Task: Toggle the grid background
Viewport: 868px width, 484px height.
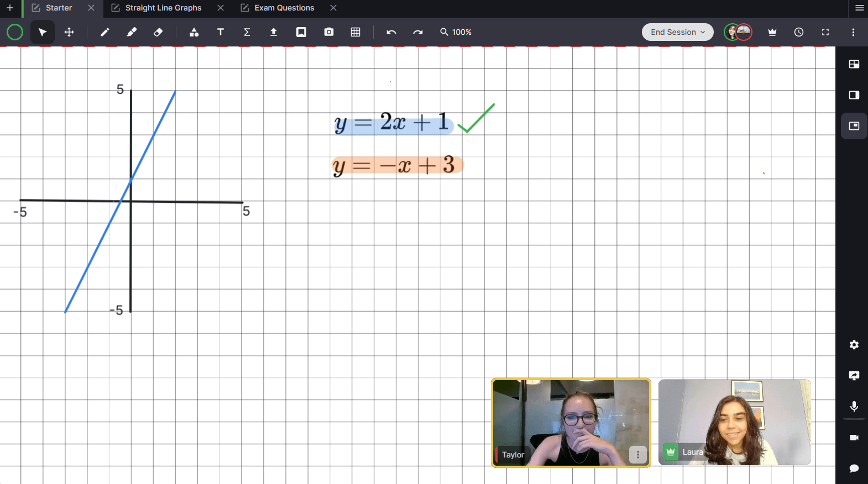Action: (x=355, y=32)
